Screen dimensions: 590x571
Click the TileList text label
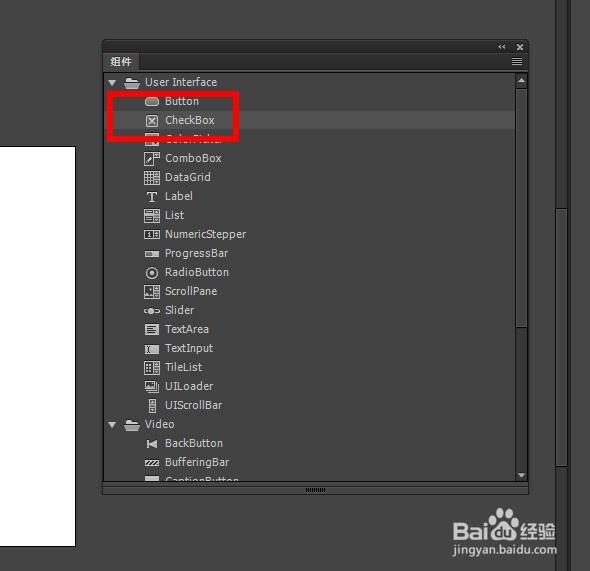point(184,367)
